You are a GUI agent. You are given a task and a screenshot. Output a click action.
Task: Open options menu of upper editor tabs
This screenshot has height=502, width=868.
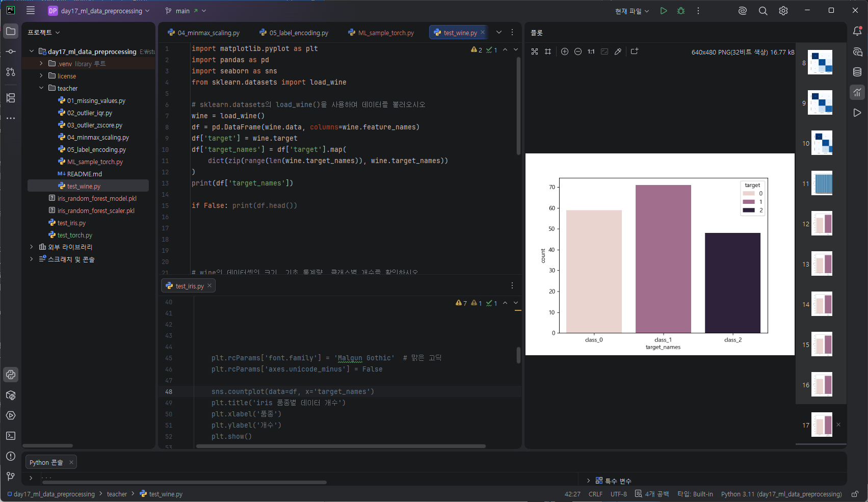512,32
